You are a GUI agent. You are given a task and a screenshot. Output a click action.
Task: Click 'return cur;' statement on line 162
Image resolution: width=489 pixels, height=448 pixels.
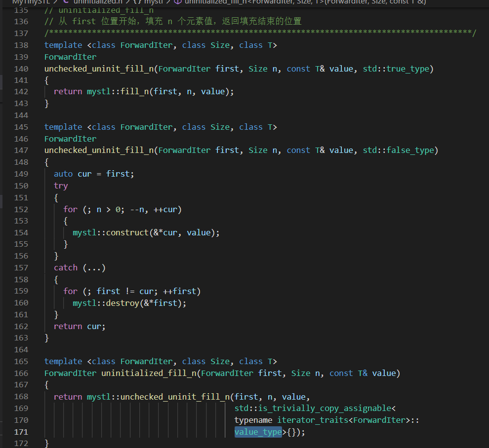coord(80,327)
